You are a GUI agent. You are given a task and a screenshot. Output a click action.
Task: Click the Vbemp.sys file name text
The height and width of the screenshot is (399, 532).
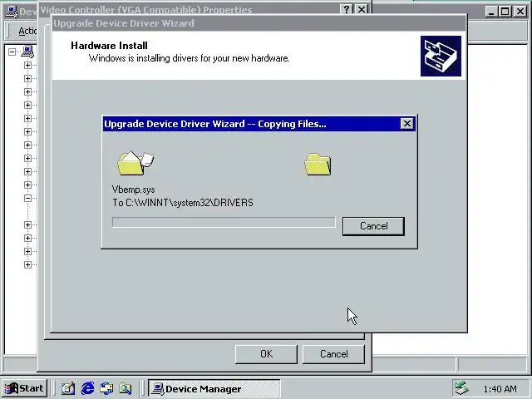click(x=133, y=190)
